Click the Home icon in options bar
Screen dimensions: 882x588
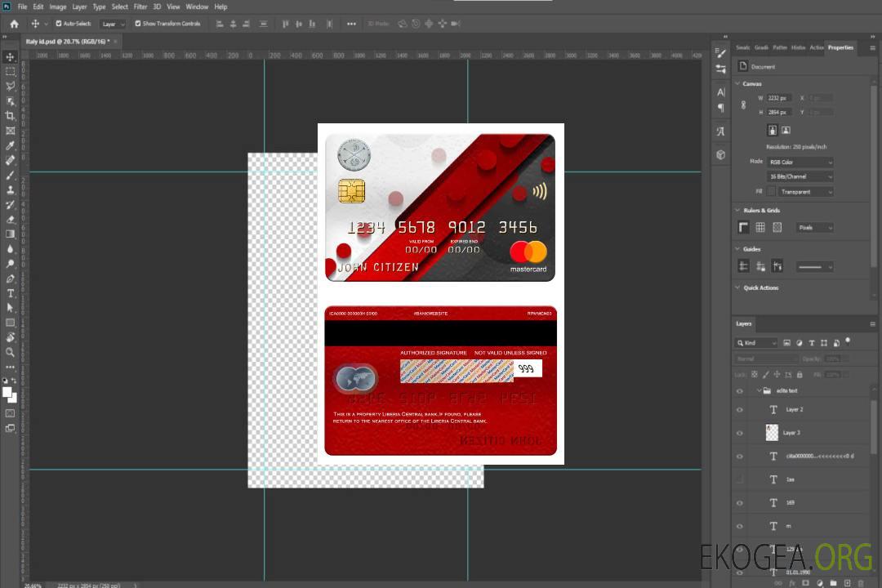(14, 24)
